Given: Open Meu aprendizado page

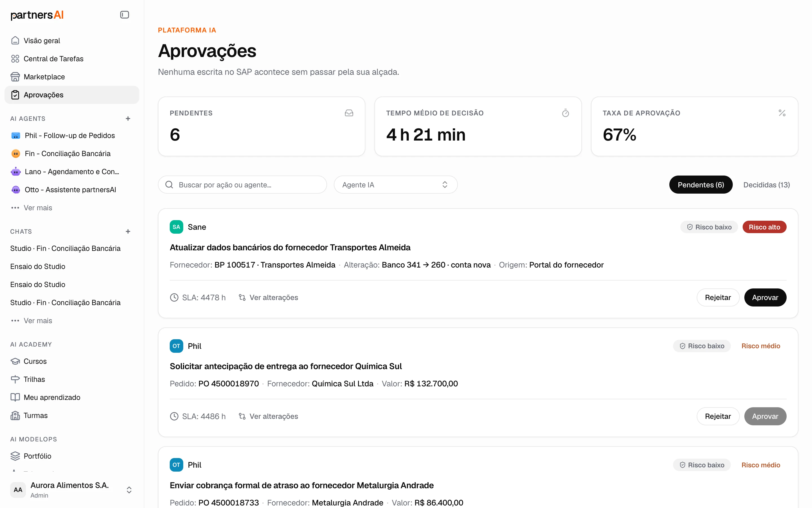Looking at the screenshot, I should 72,397.
